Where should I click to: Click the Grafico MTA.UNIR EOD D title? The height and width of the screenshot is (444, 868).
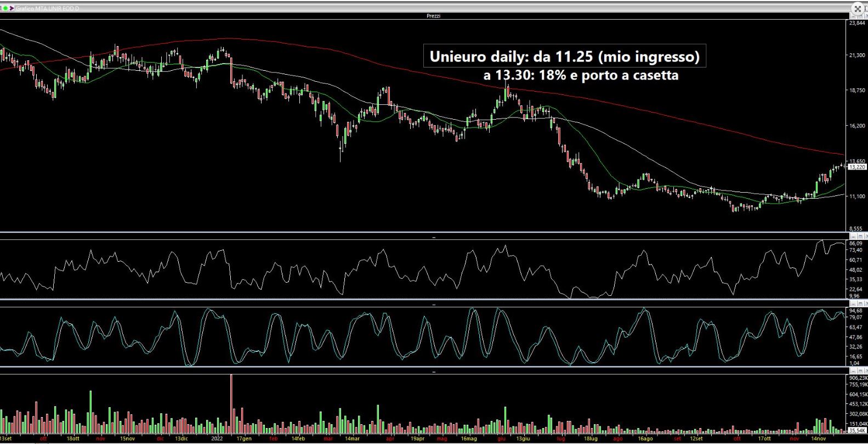click(48, 8)
